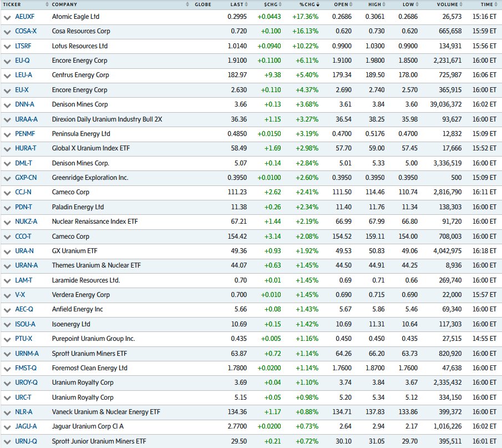Sort by the TICKER column header
502x448 pixels.
12,4
